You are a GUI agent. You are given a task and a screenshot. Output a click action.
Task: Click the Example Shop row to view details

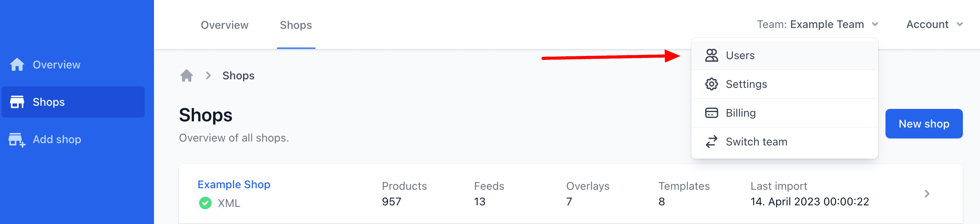point(544,194)
